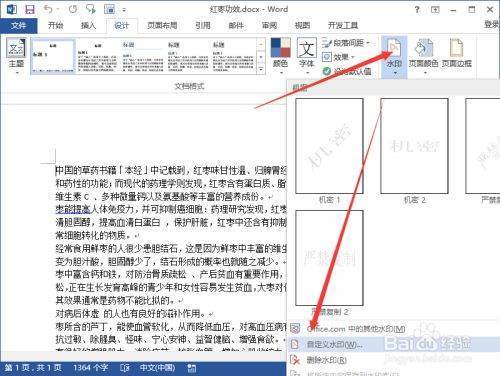Image resolution: width=500 pixels, height=376 pixels.
Task: Click the macro recording icon in status bar
Action: tap(192, 368)
